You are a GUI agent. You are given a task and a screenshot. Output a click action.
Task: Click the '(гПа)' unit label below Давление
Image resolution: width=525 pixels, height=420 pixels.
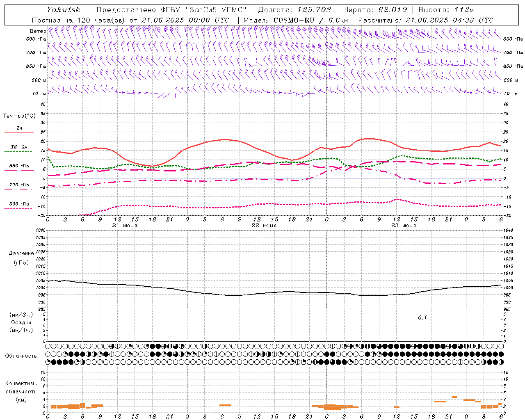21,262
